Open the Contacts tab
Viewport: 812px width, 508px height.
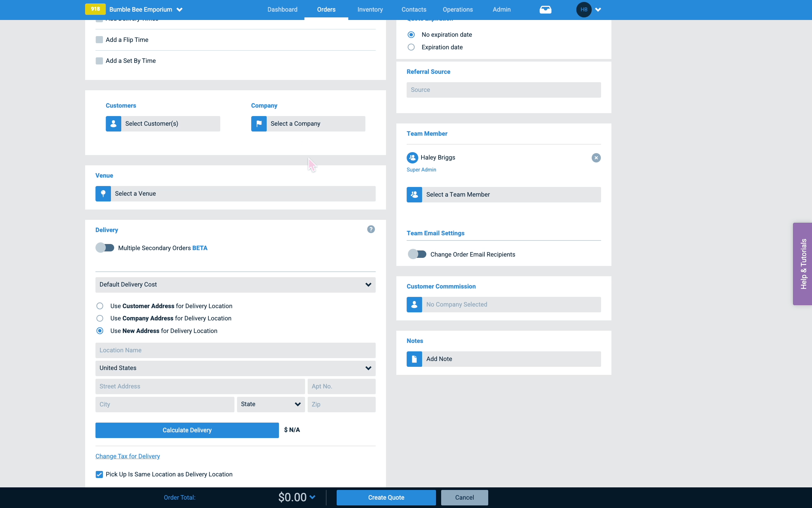click(x=414, y=9)
